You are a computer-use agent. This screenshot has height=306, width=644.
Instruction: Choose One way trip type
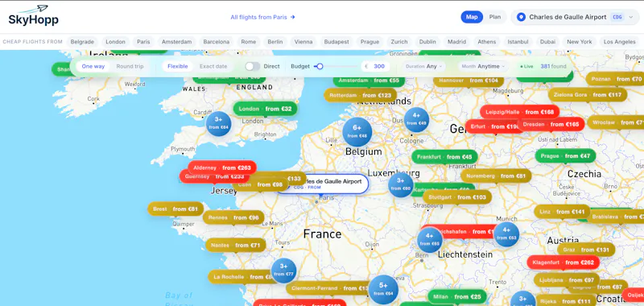click(93, 66)
